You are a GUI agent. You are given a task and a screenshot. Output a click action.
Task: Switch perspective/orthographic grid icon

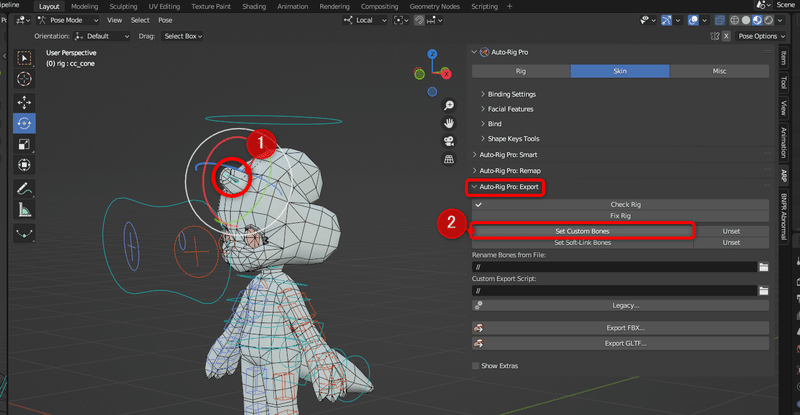point(449,159)
